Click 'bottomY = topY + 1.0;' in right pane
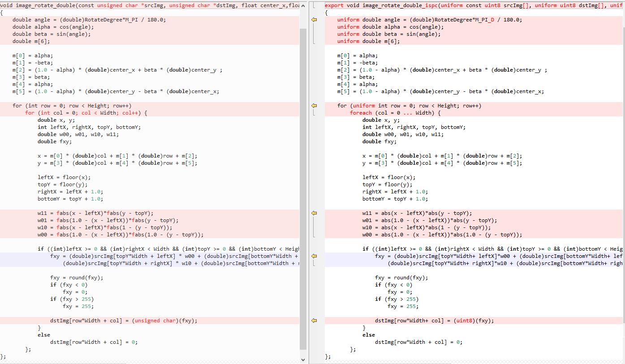Viewport: 625px width, 364px height. coord(395,199)
